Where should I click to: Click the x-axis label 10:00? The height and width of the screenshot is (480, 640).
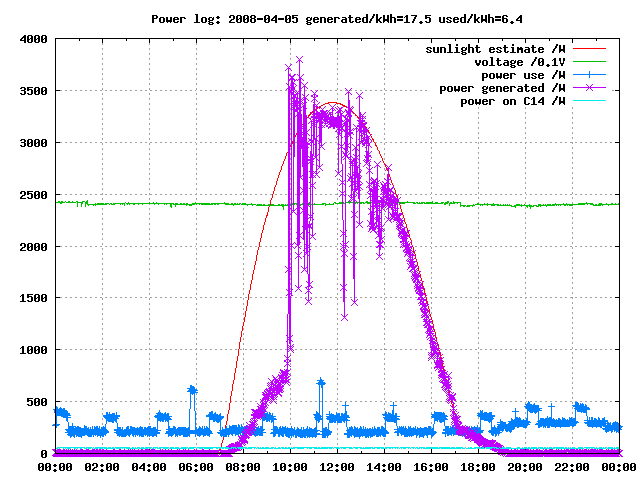click(290, 467)
